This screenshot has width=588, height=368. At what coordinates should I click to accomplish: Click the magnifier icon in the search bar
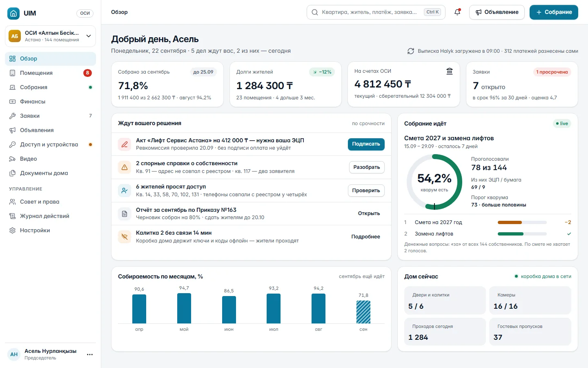[315, 12]
